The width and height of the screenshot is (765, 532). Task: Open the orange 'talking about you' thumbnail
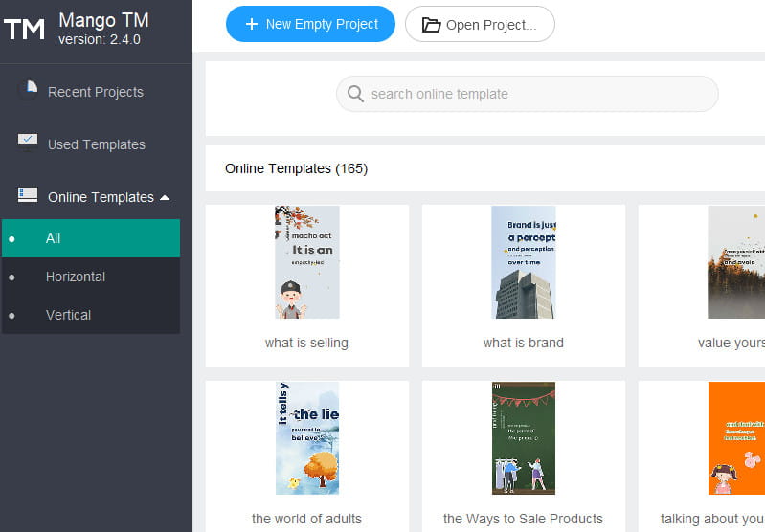736,438
